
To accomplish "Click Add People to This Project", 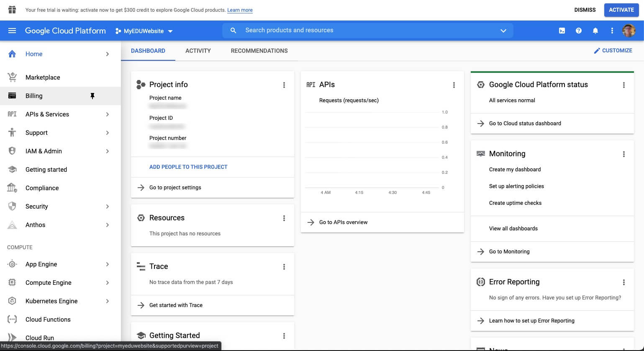I will (x=188, y=167).
